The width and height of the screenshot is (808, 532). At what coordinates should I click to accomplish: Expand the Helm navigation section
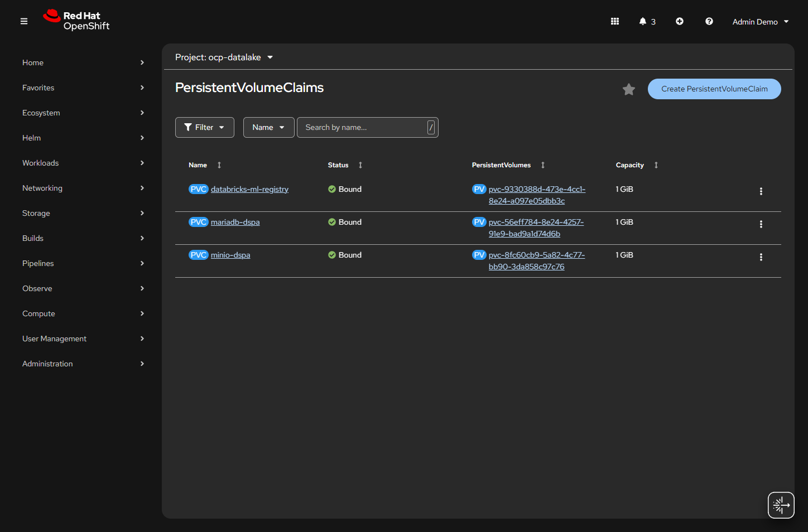coord(83,138)
